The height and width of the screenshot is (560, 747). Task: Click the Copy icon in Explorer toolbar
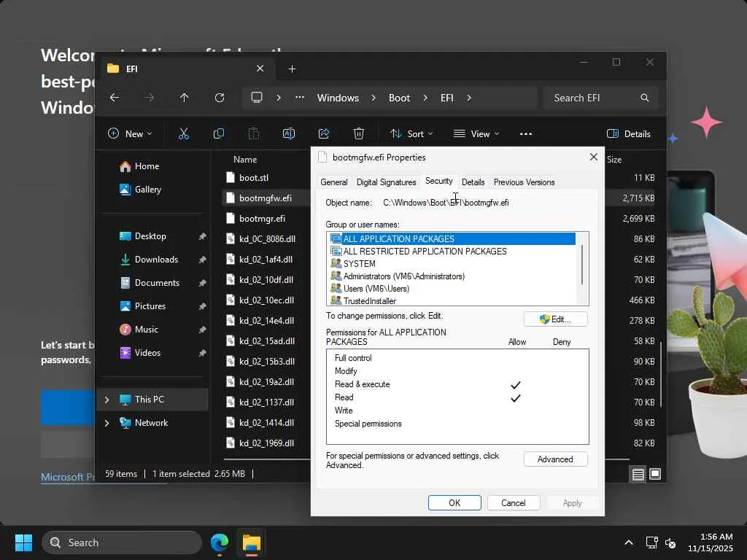tap(219, 134)
